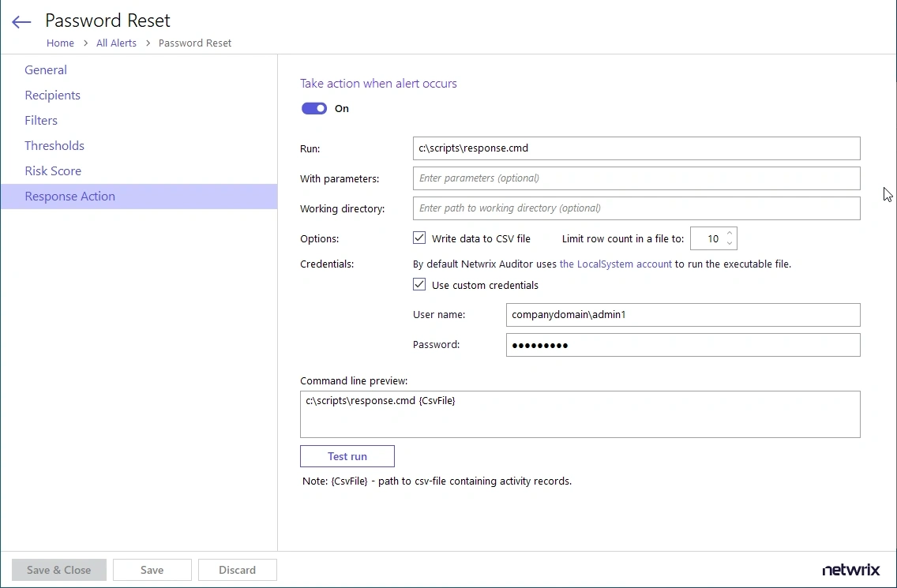Select the Risk Score section

[53, 170]
